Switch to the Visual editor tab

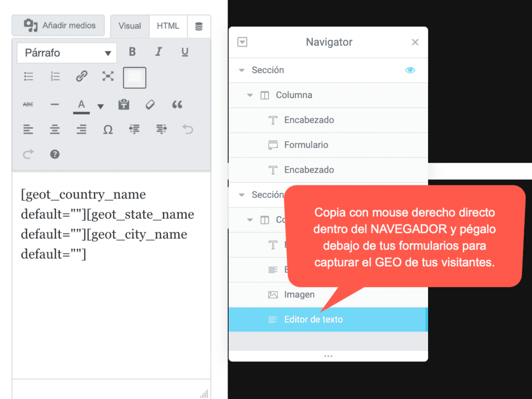(x=130, y=26)
